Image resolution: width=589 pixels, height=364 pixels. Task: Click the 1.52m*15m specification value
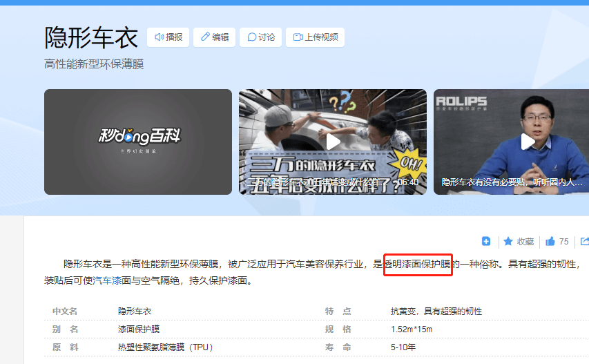[411, 329]
